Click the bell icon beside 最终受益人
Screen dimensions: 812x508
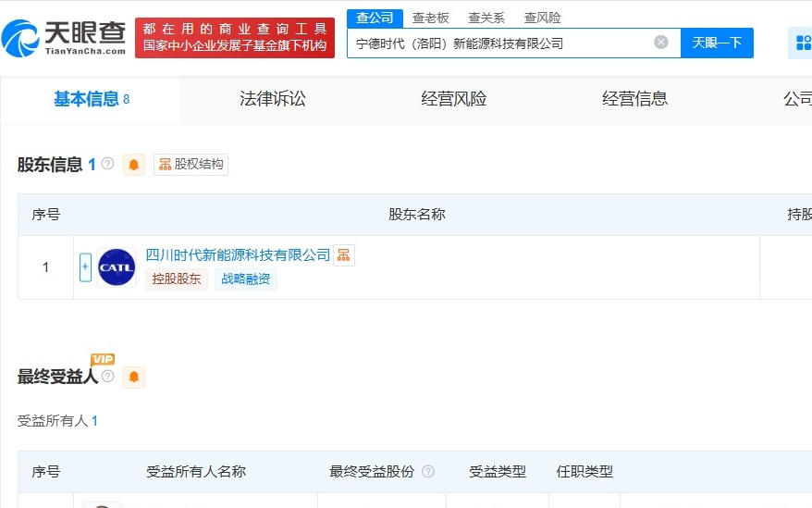[134, 377]
